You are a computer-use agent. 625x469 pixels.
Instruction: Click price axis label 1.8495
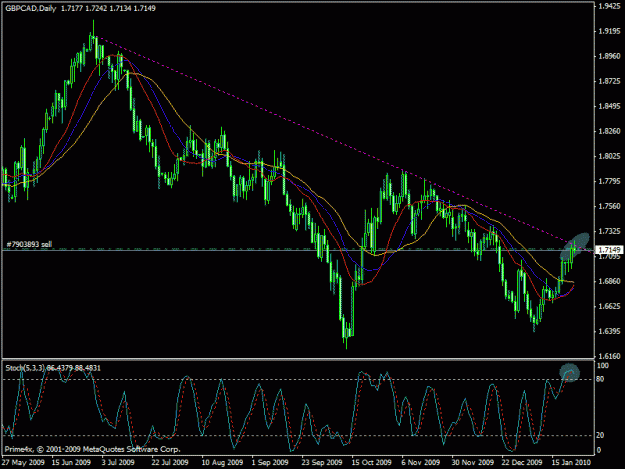609,106
